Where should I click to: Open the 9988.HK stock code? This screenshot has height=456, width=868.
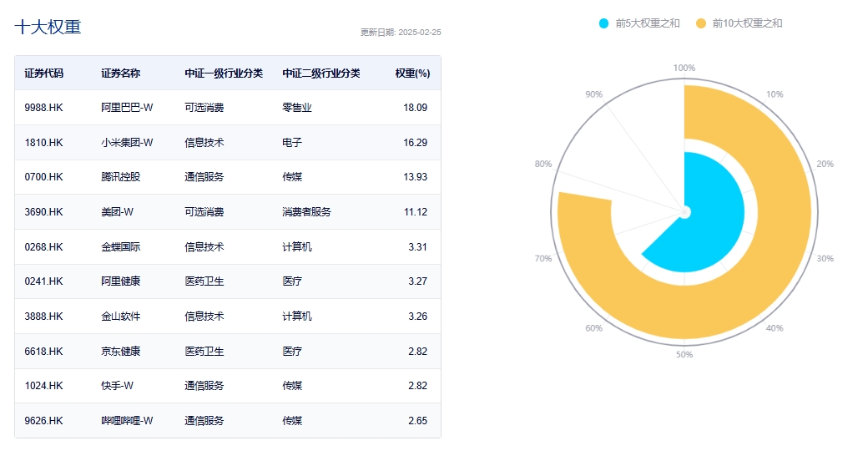43,108
